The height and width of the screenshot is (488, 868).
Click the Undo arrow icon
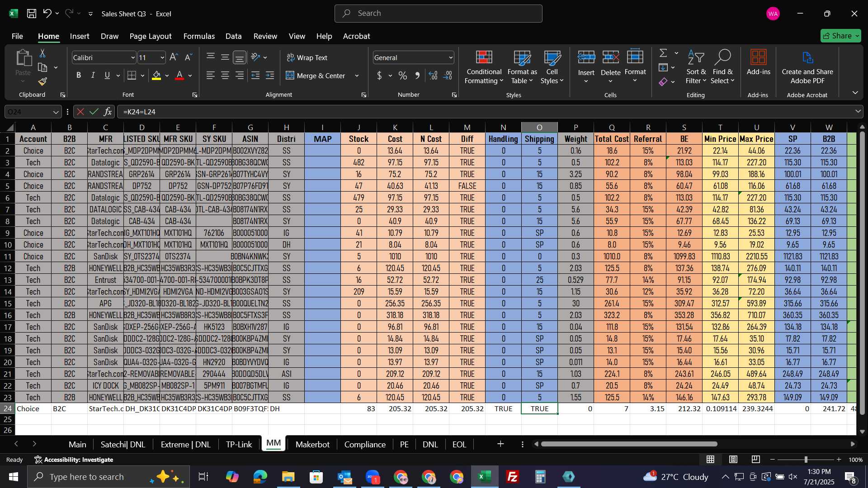click(47, 14)
